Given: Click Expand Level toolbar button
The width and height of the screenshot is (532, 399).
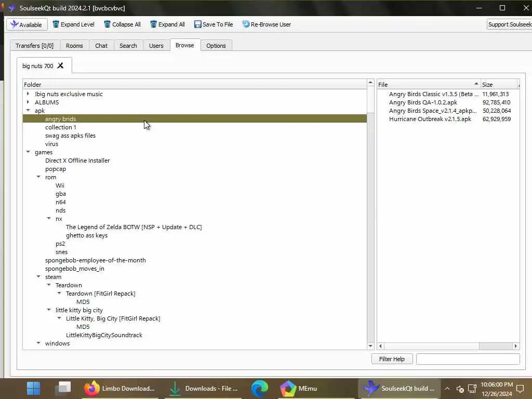Looking at the screenshot, I should [73, 24].
